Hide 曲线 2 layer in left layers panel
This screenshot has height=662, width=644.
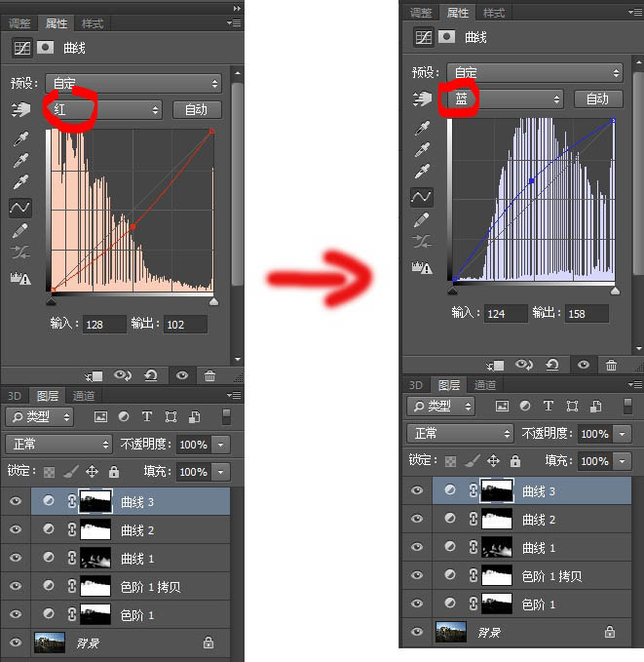coord(16,529)
